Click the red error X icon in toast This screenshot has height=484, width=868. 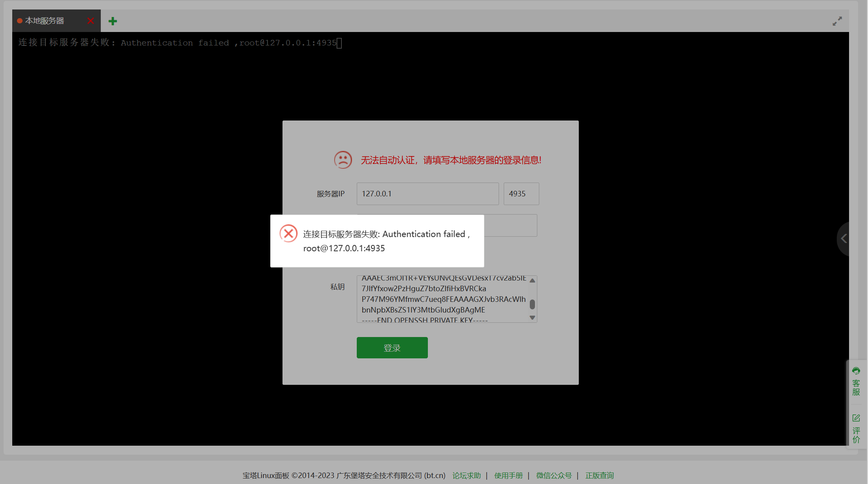(x=288, y=234)
